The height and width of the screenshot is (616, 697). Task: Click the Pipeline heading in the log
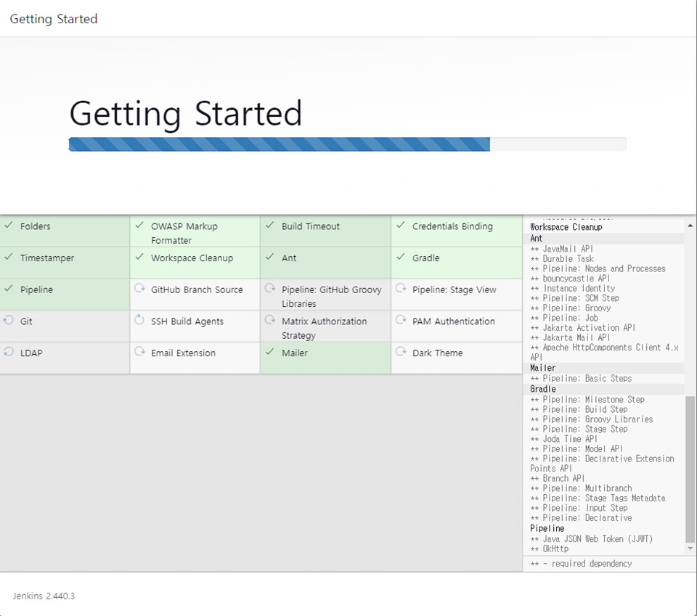point(547,528)
